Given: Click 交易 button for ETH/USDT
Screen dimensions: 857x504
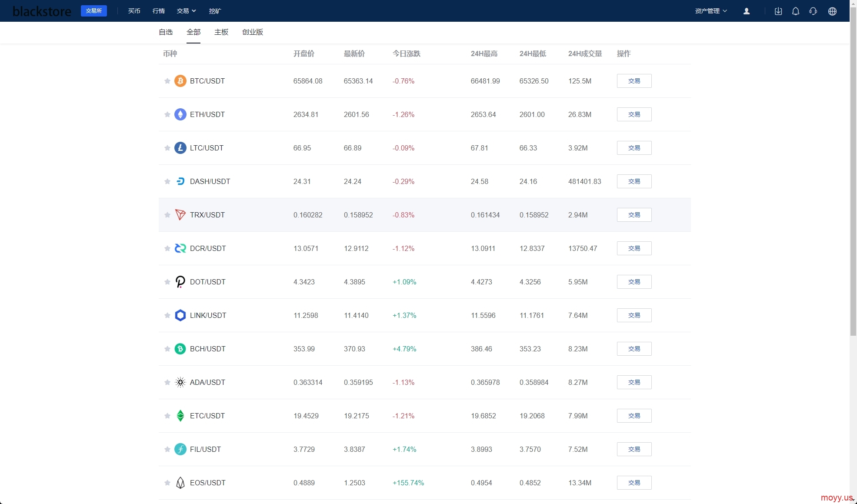Looking at the screenshot, I should point(634,114).
